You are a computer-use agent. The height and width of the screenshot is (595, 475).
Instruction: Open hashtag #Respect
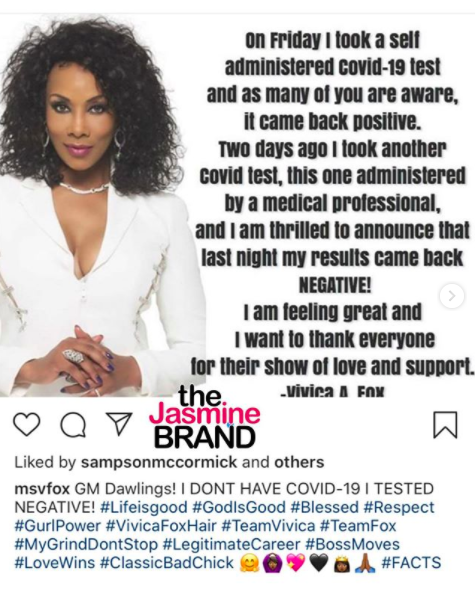coord(399,507)
